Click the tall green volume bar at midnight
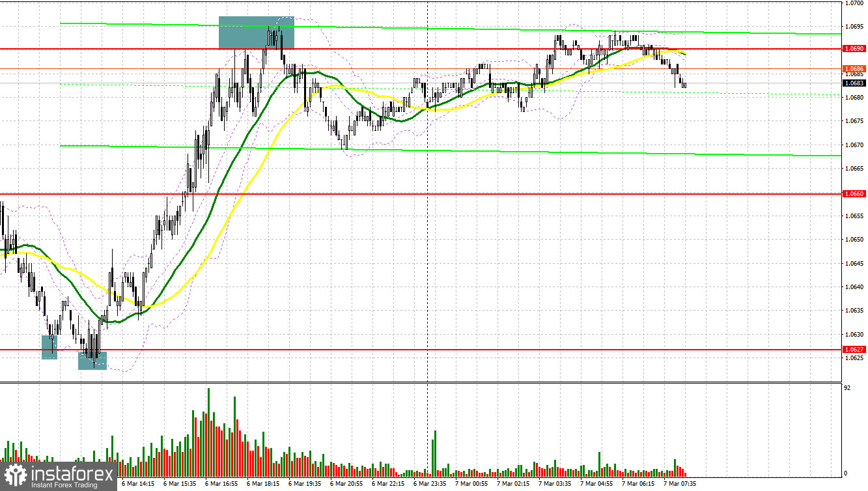The image size is (868, 491). click(434, 453)
